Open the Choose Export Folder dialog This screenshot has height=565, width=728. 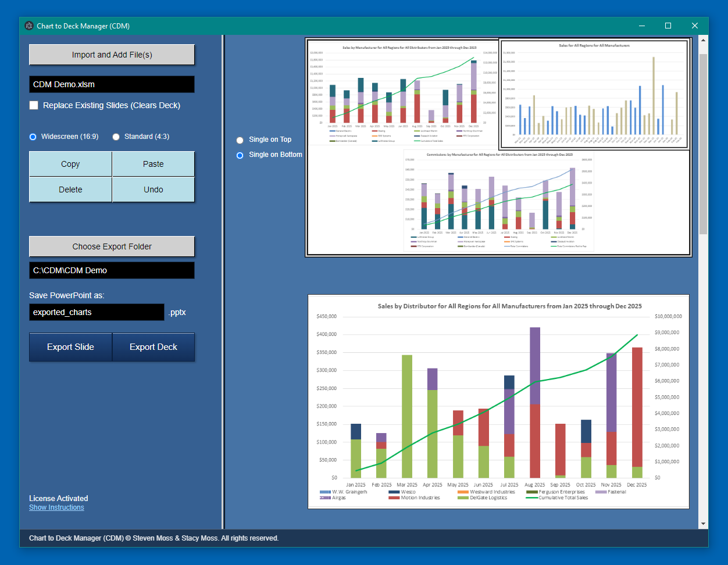tap(112, 246)
